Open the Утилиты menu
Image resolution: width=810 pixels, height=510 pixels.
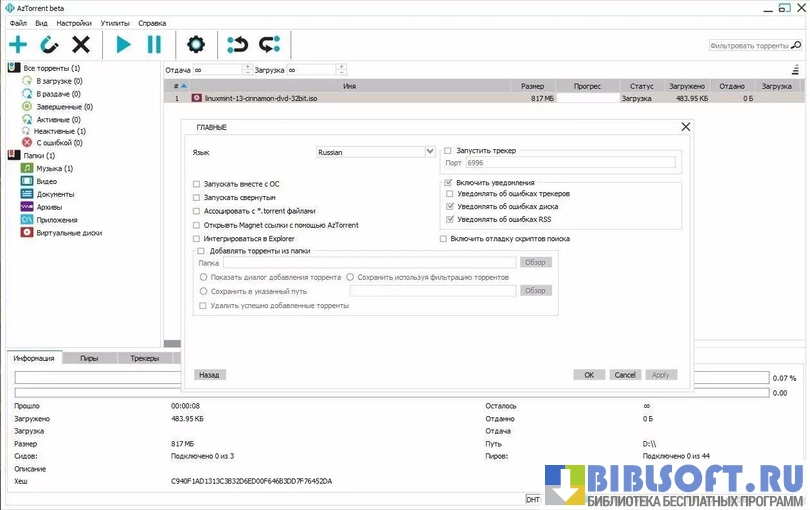coord(114,22)
